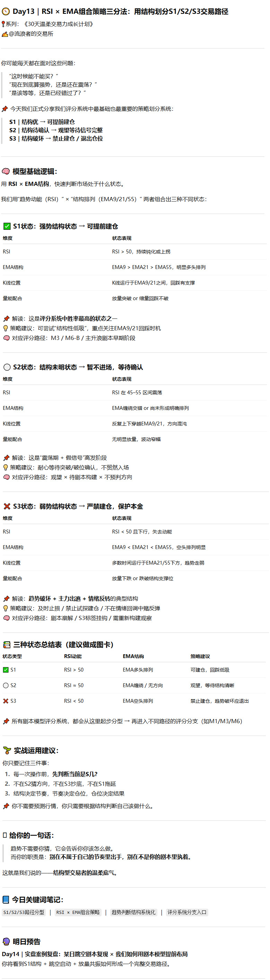Image resolution: width=270 pixels, height=980 pixels.
Task: Click the box glyph beside 给你的一句话
Action: 5,835
